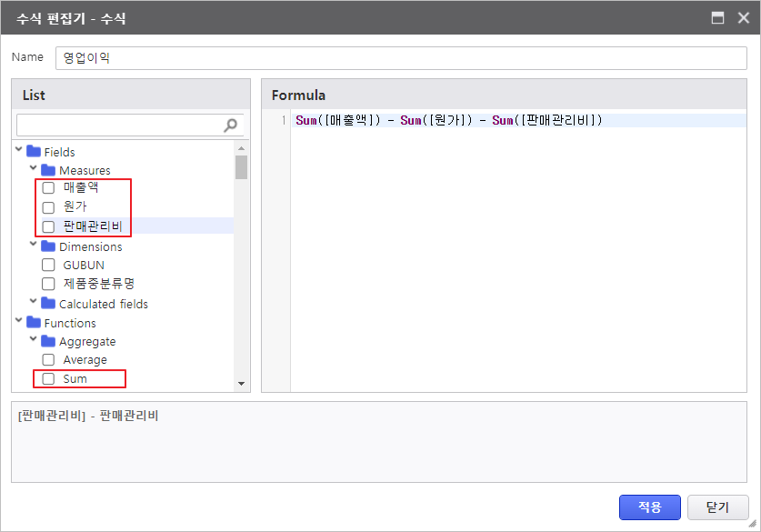Select the GUBUN label in tree

84,265
